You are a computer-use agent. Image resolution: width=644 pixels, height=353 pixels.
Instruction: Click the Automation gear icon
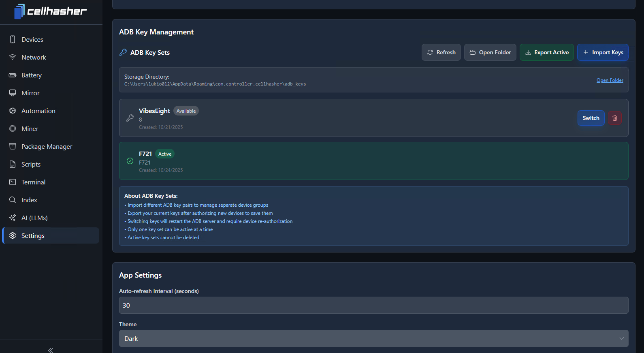(x=13, y=111)
